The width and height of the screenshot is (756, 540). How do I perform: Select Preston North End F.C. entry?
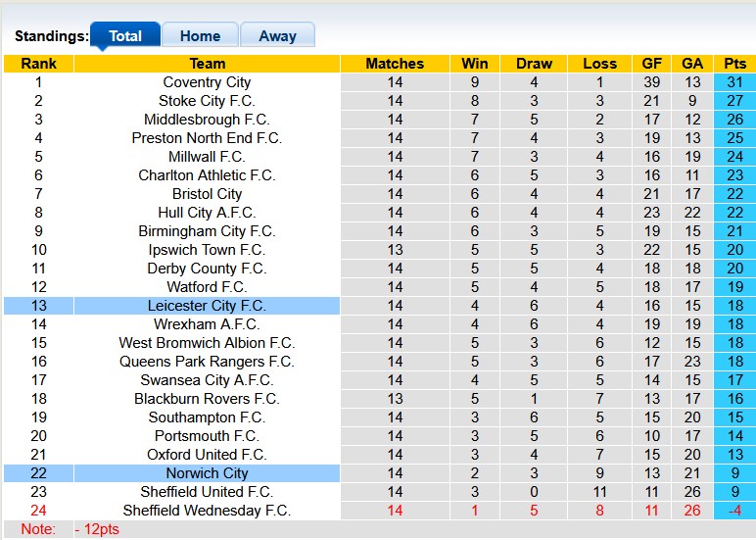click(x=207, y=138)
